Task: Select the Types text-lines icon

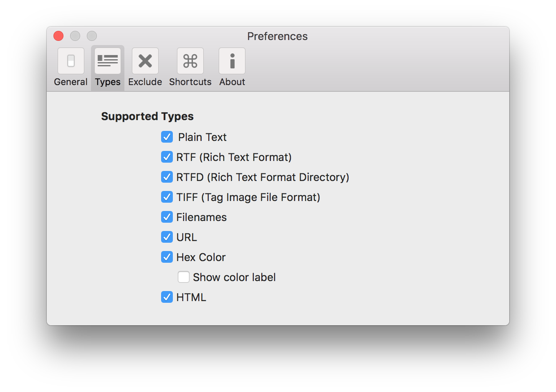Action: [108, 61]
